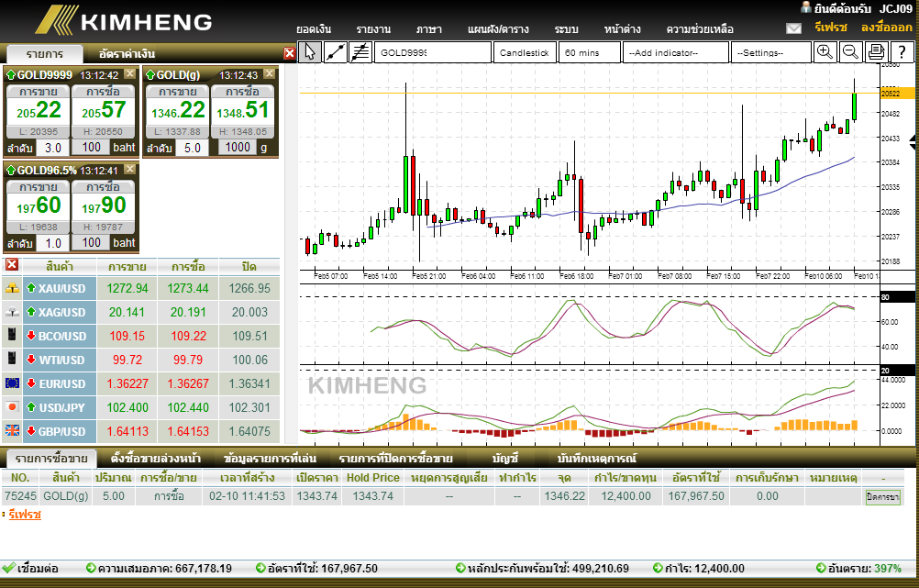
Task: Select the cursor pointer chart tool
Action: click(309, 52)
